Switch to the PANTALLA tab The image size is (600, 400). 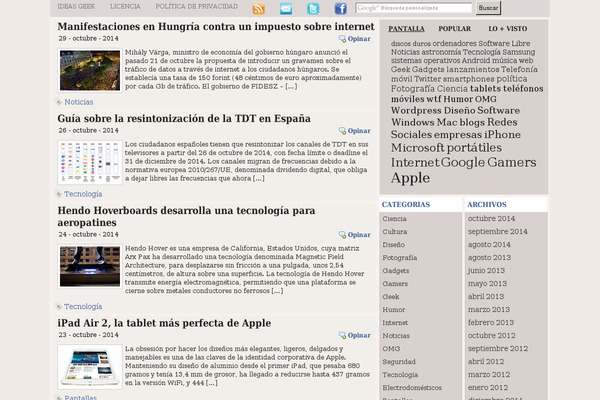[406, 29]
